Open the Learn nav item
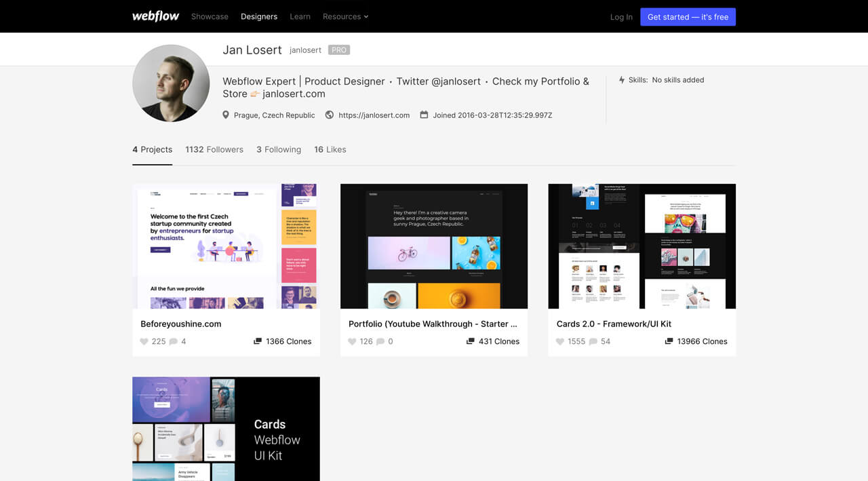This screenshot has height=481, width=868. [x=300, y=16]
